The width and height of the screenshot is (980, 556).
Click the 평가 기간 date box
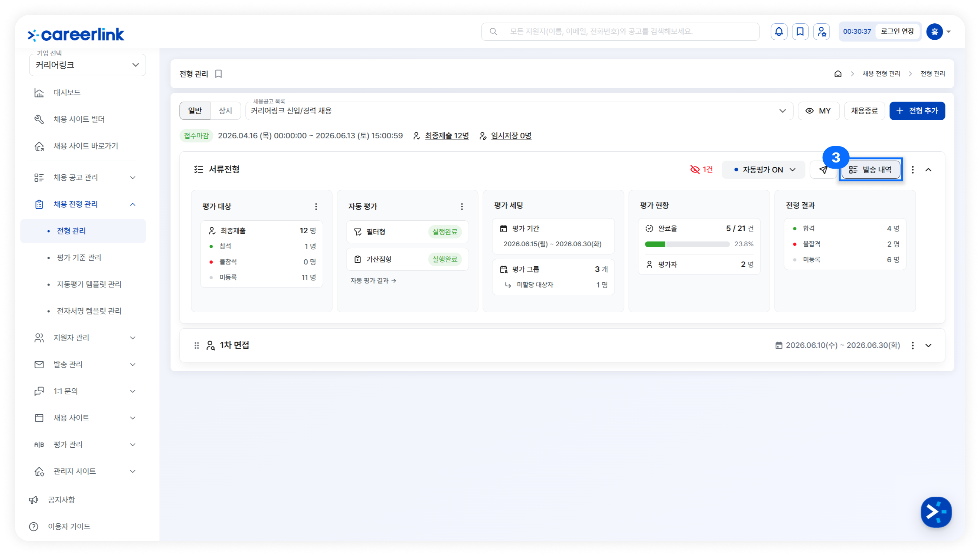point(553,236)
